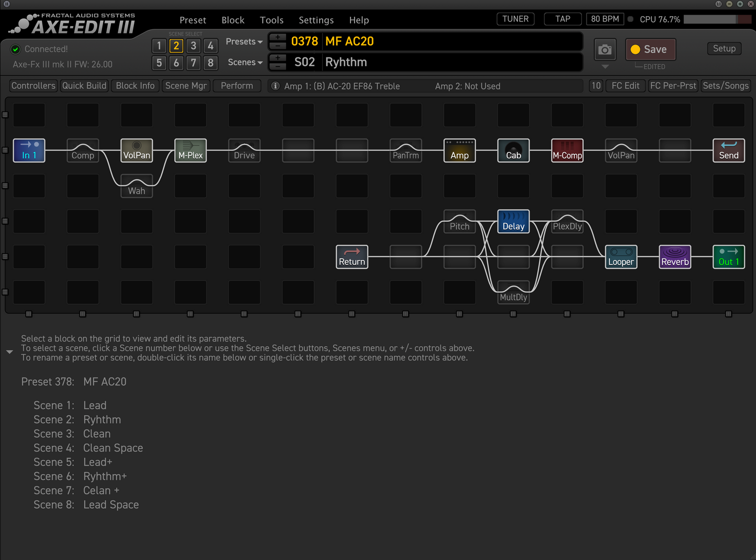Select the Cab block
This screenshot has width=756, height=560.
coord(513,151)
